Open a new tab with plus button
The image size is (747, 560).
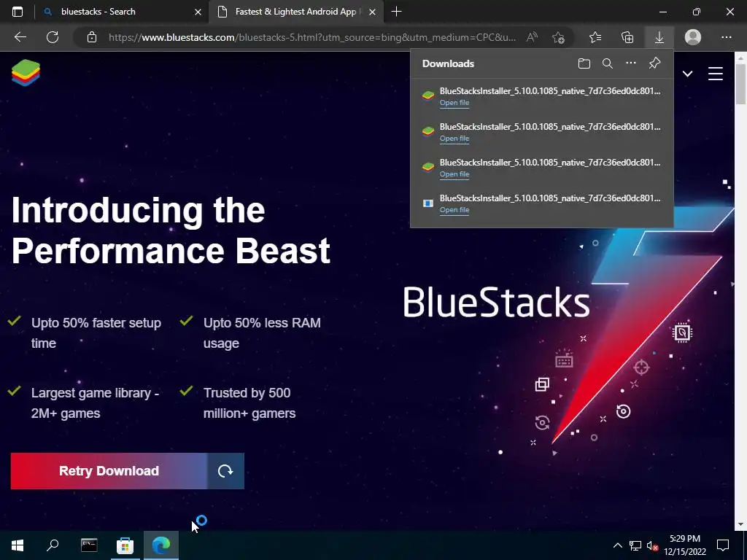coord(396,12)
